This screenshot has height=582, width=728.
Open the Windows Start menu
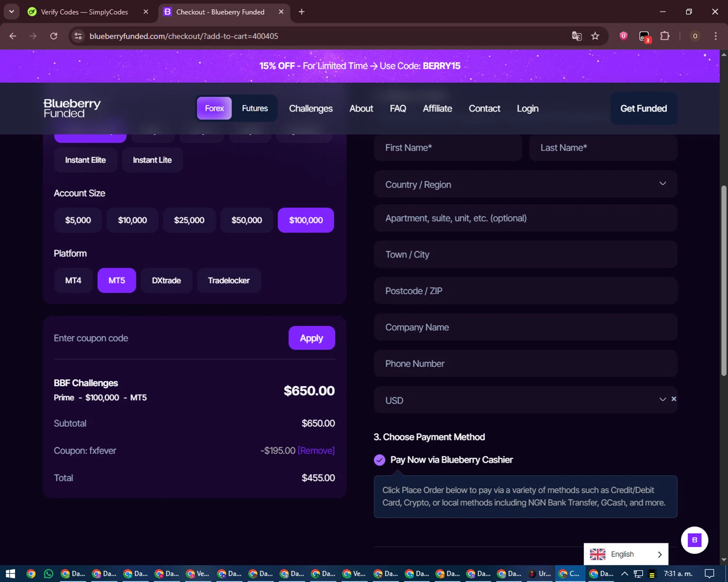pyautogui.click(x=10, y=574)
